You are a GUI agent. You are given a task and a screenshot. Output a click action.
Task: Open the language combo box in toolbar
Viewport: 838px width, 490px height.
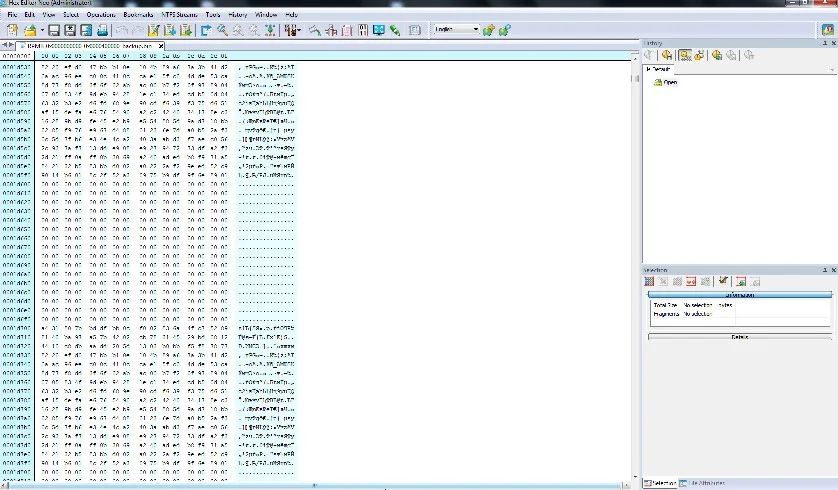click(x=456, y=29)
